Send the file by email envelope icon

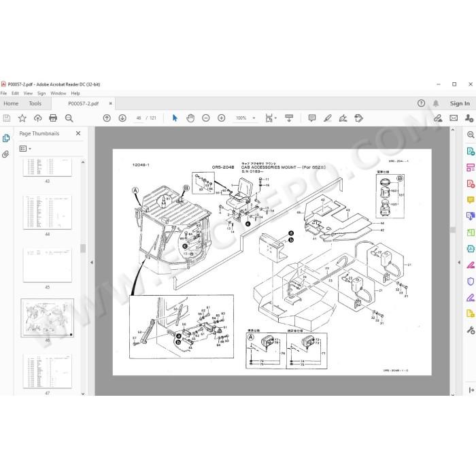coord(454,118)
